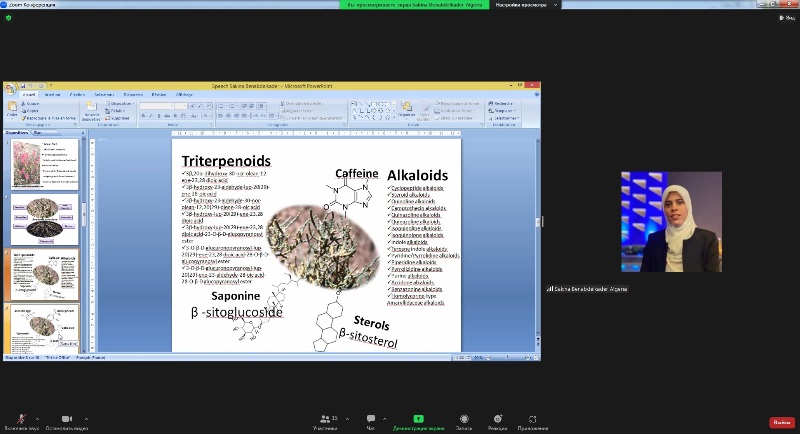Click the PowerPoint Office button
800x434 pixels.
pyautogui.click(x=10, y=88)
